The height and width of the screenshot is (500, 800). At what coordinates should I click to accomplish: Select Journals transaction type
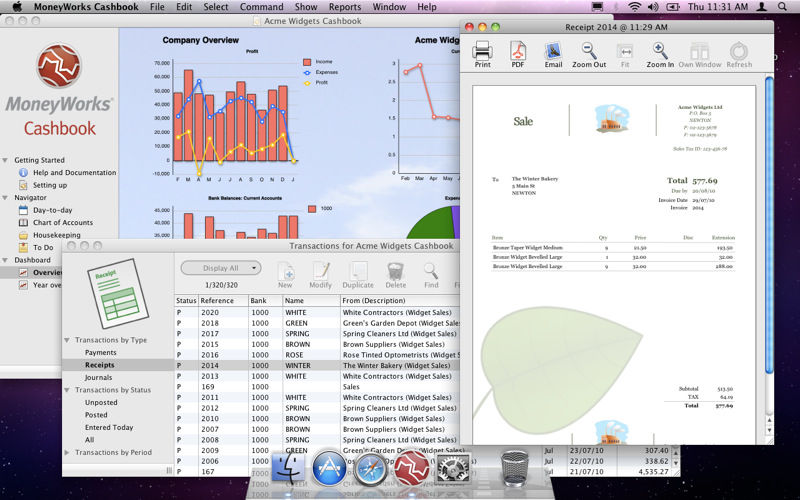pyautogui.click(x=98, y=378)
